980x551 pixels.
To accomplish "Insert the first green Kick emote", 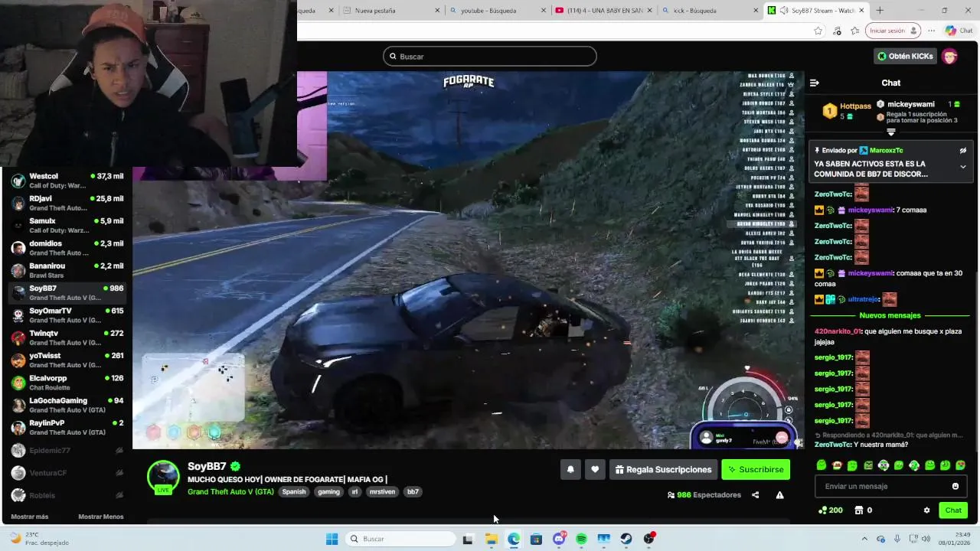I will tap(821, 465).
